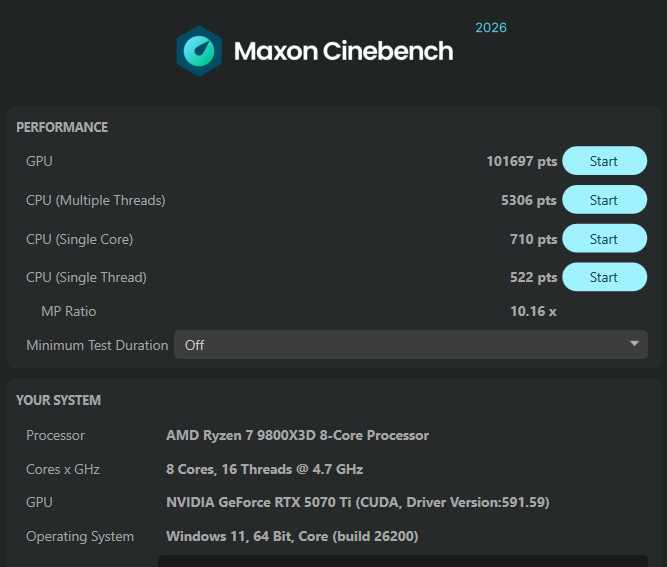Click the GPU label in Your System section

39,502
